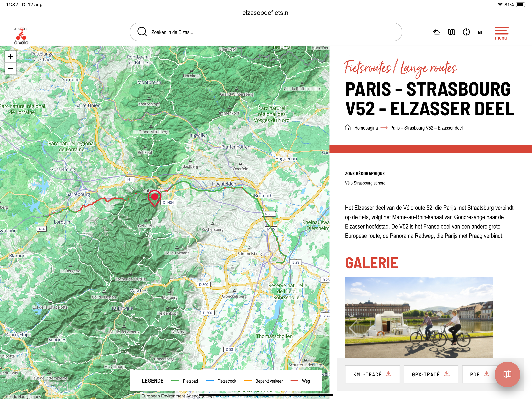Click the green Pietspad legend swatch
532x399 pixels.
[175, 381]
